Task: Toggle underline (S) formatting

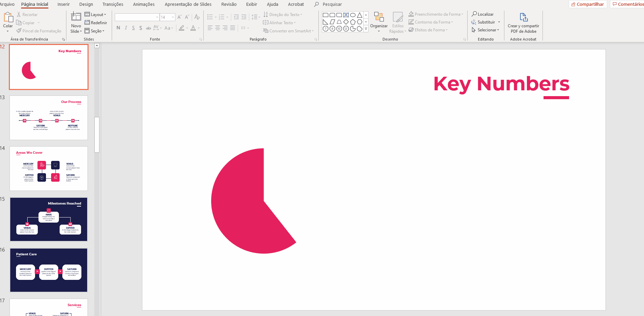Action: tap(133, 28)
